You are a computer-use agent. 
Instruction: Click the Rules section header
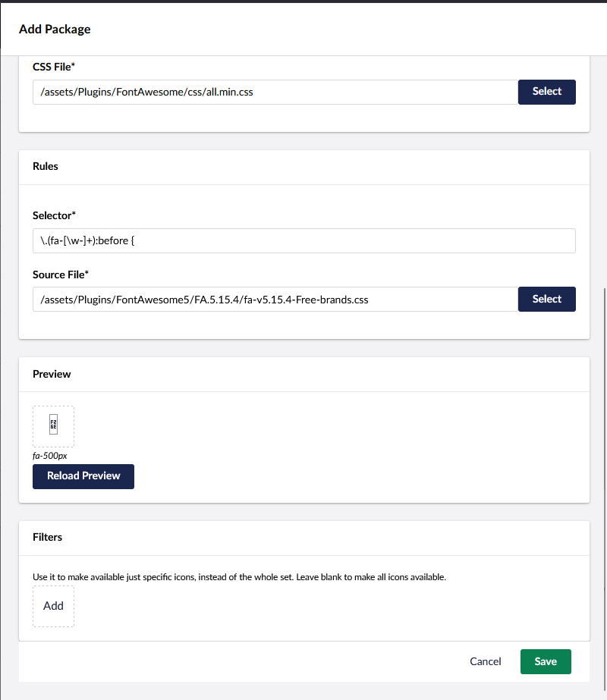(x=46, y=166)
